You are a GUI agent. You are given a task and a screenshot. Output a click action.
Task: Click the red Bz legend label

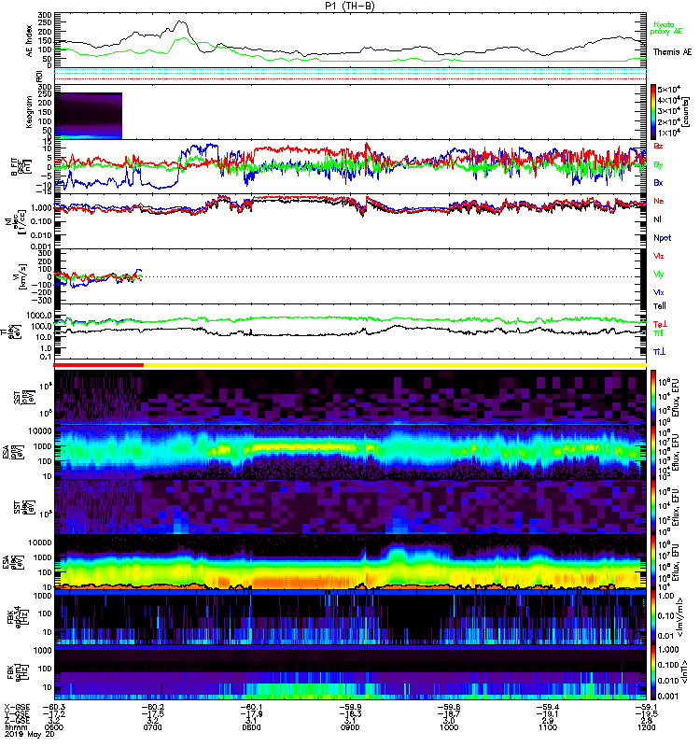coord(658,146)
